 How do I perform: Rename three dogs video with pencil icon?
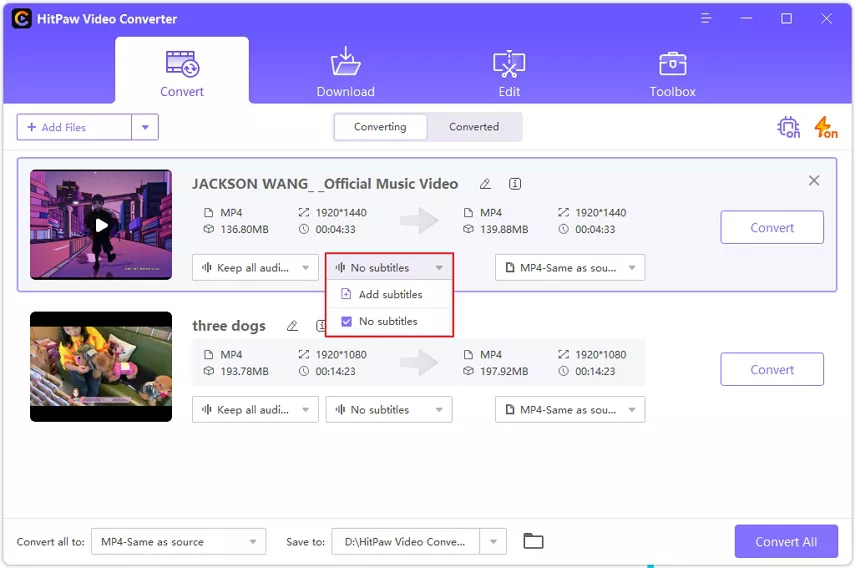[292, 326]
